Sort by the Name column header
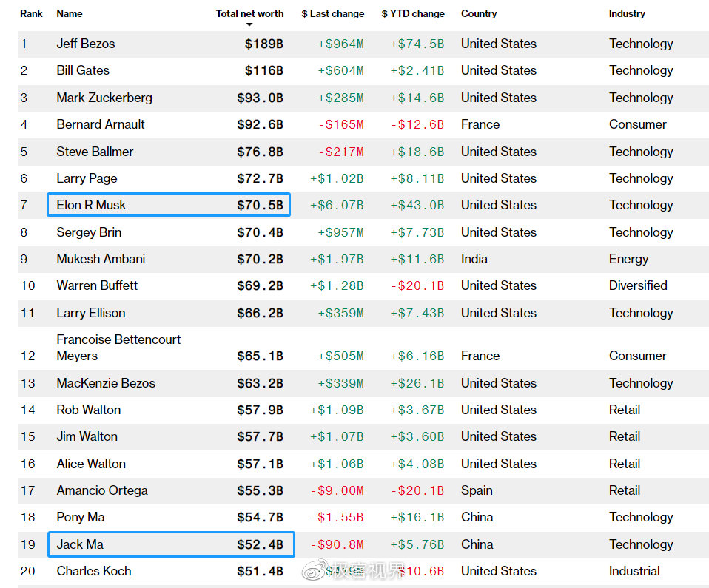This screenshot has height=588, width=709. (x=69, y=13)
